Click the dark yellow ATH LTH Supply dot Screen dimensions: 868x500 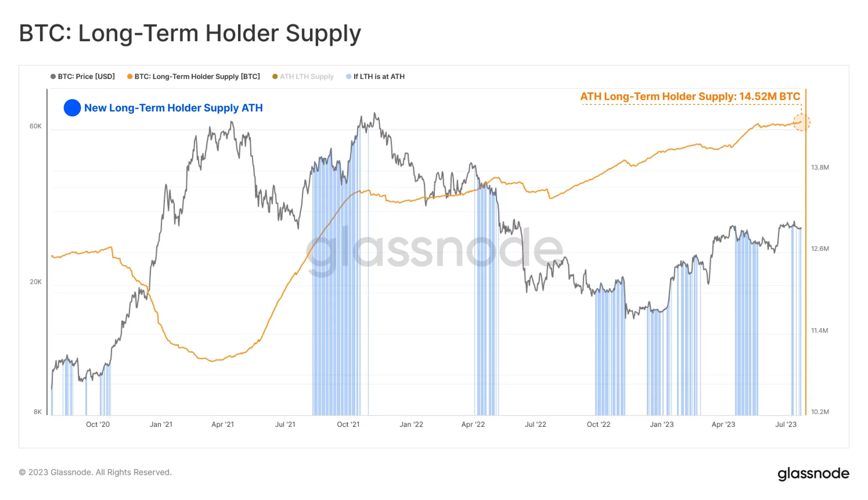point(275,76)
